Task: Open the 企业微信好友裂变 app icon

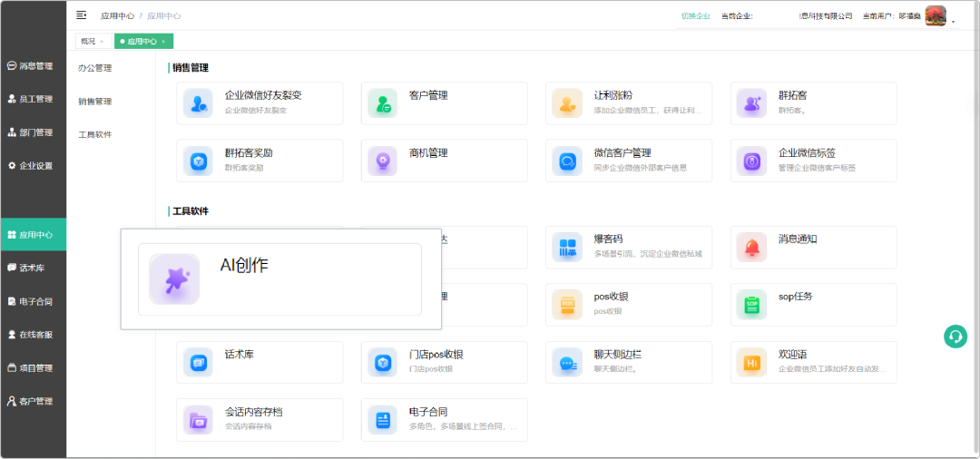Action: pos(198,103)
